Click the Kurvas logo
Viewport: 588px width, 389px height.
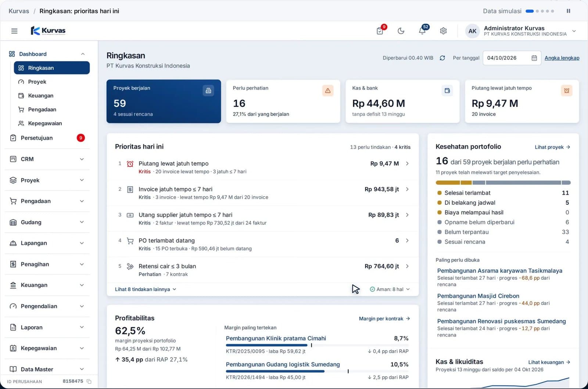pos(48,30)
